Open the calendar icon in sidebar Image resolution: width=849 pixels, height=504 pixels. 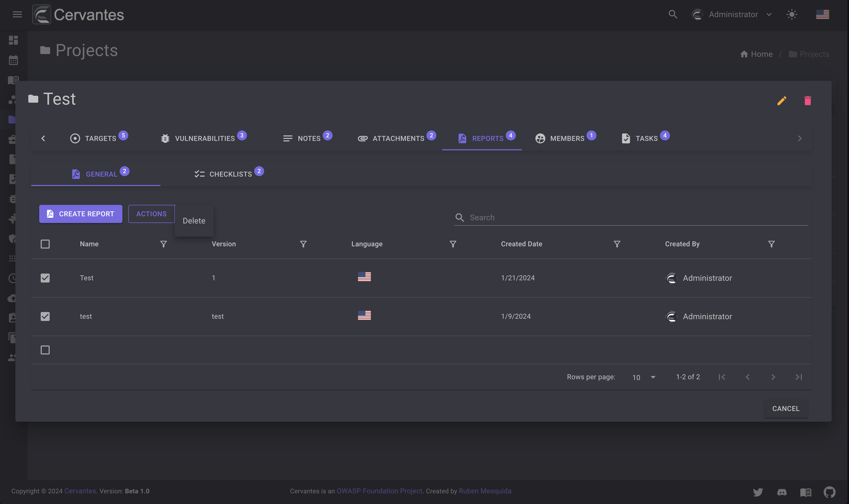[13, 60]
